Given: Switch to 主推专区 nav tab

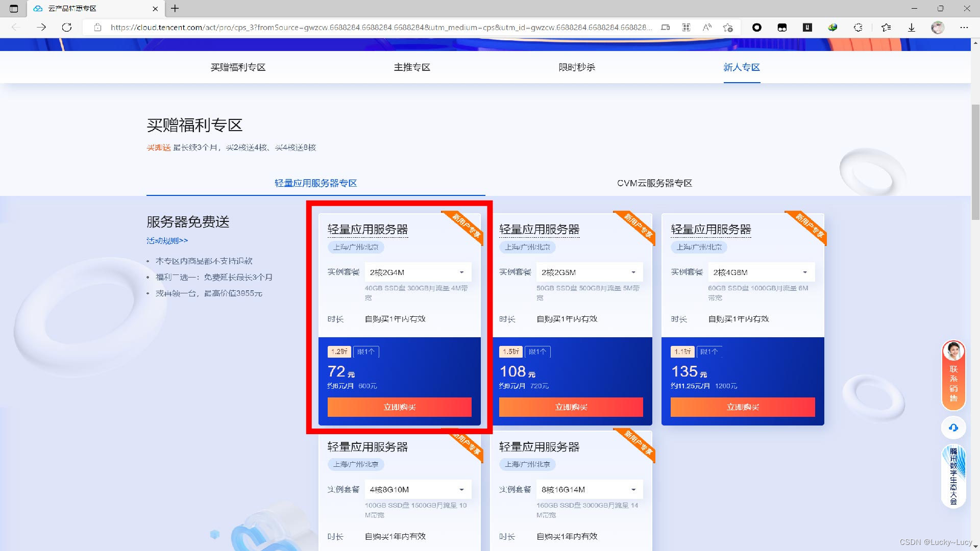Looking at the screenshot, I should point(412,67).
